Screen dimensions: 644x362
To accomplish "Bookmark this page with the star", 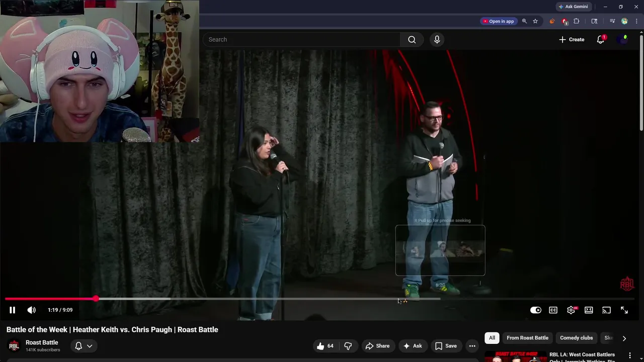I will coord(535,21).
